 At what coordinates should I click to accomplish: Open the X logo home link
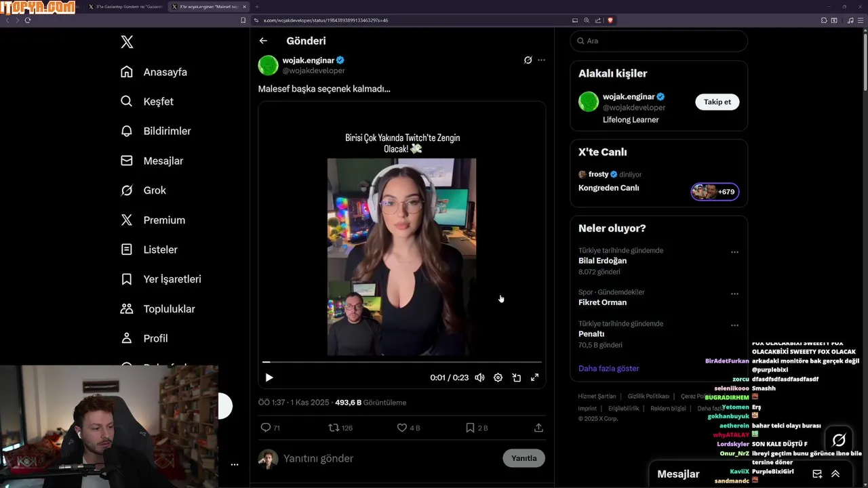click(127, 42)
